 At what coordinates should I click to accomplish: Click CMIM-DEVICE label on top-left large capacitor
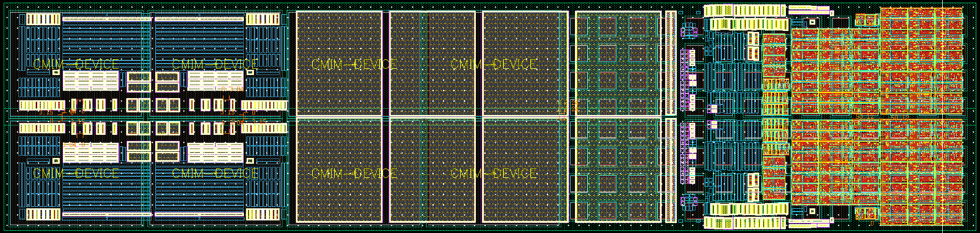point(354,65)
